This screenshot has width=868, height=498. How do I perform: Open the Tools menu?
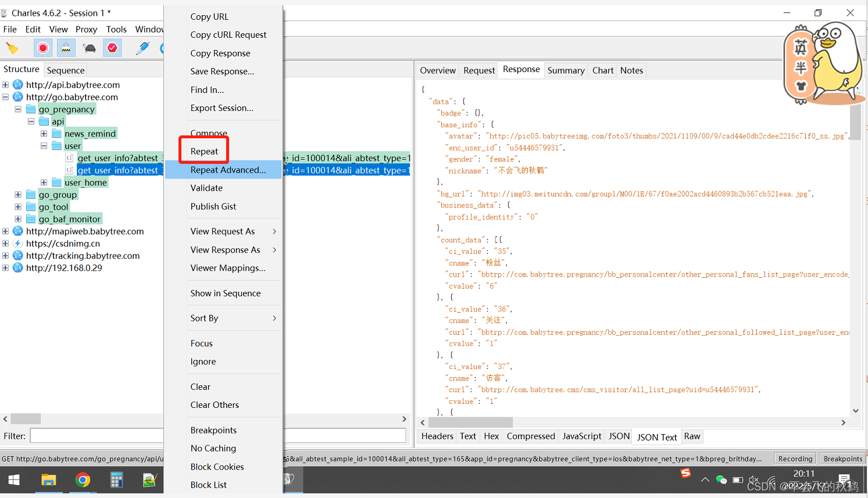[x=116, y=29]
